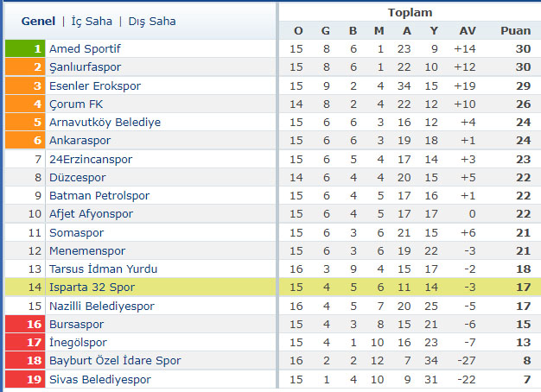
Task: Click the AV column header
Action: coord(468,31)
